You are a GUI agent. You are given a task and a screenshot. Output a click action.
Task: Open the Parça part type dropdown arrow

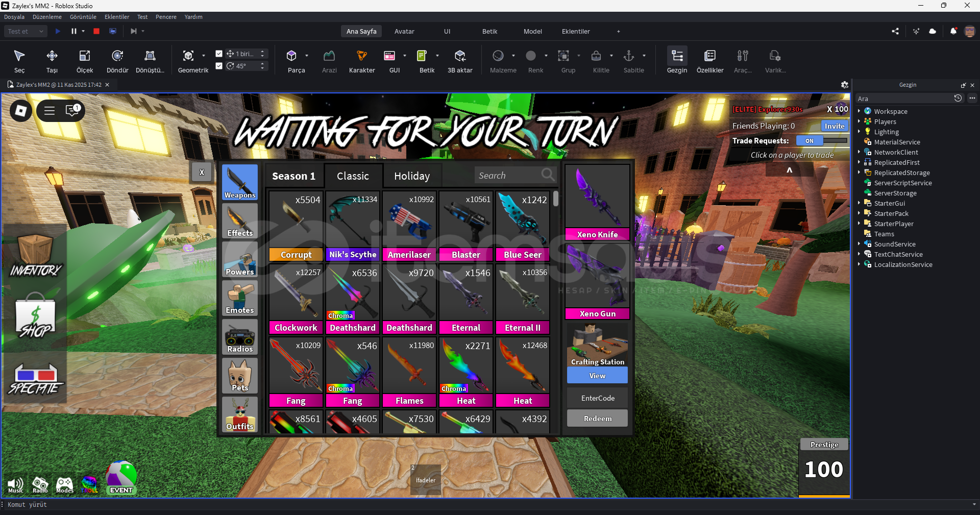pos(307,56)
